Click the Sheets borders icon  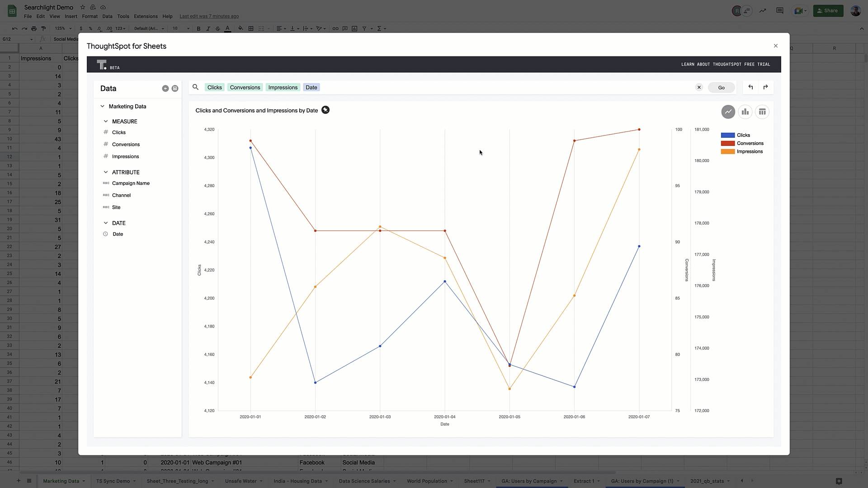coord(251,28)
